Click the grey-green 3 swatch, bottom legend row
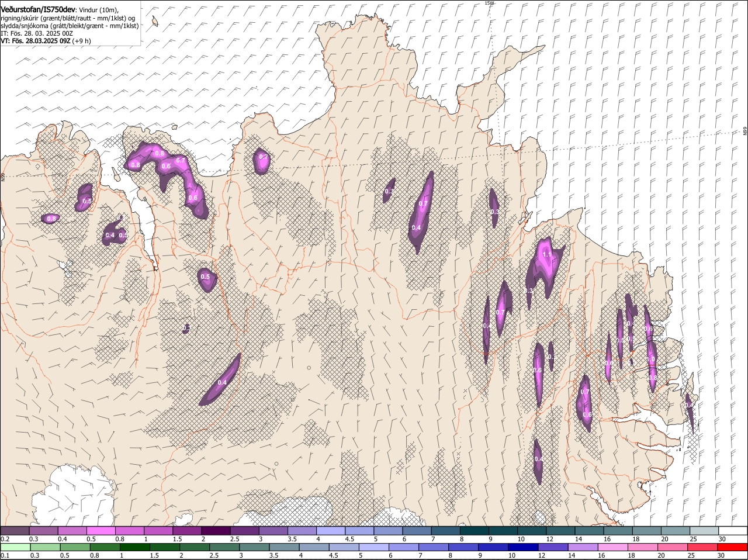 pos(254,547)
